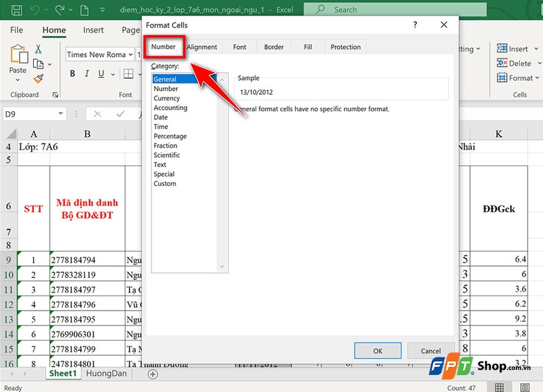543x392 pixels.
Task: Click the Delete Cells icon
Action: [x=504, y=63]
